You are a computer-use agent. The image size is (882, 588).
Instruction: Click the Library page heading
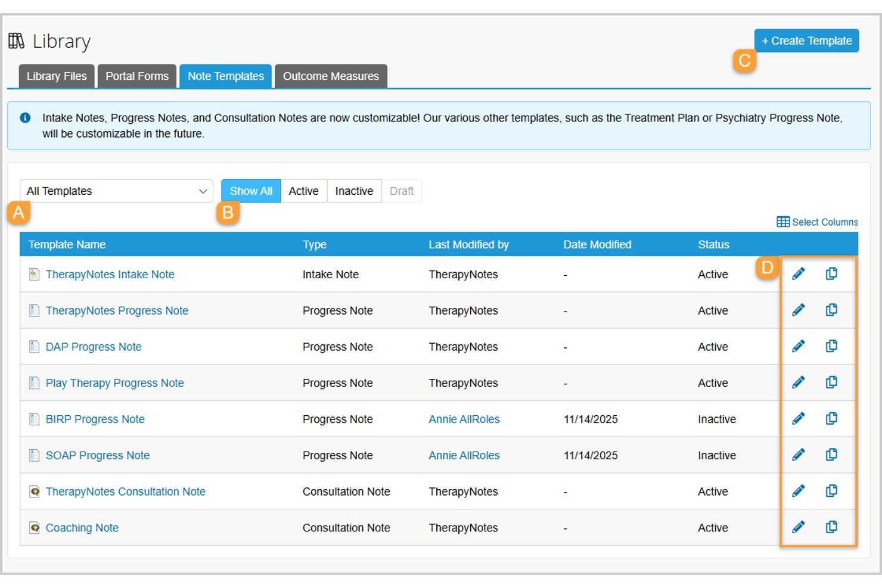click(61, 42)
